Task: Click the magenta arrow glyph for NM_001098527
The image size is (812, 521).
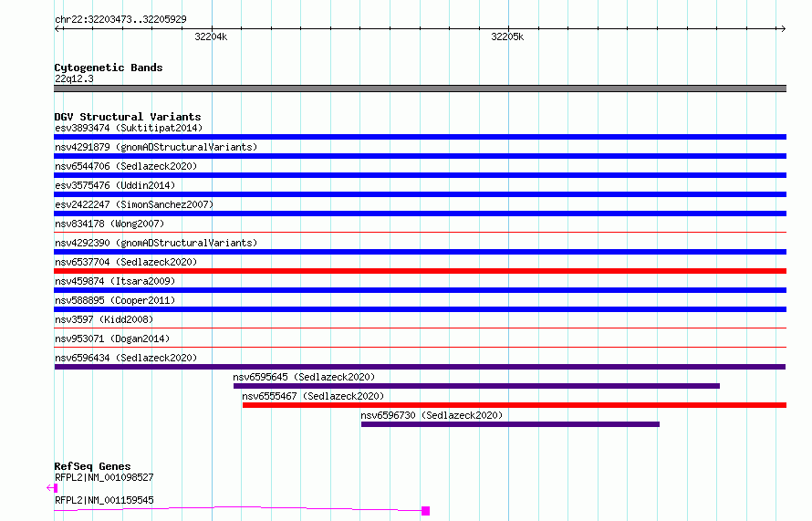Action: pos(52,488)
